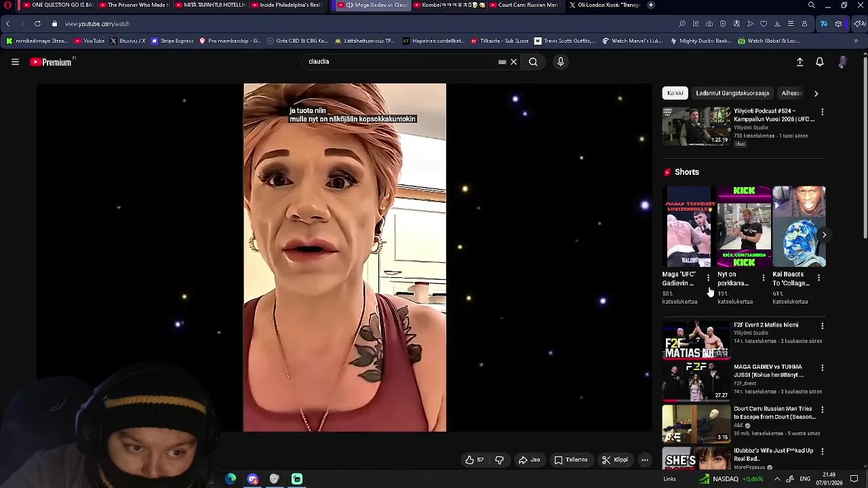The image size is (868, 488).
Task: Open options for iDubbbz's Wife video
Action: [x=822, y=451]
